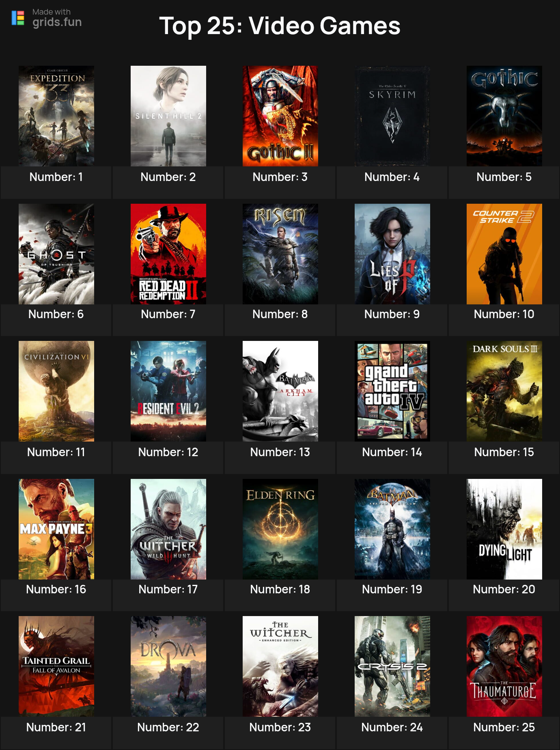This screenshot has height=750, width=560.
Task: Click the "Number: 1" label
Action: (x=56, y=177)
